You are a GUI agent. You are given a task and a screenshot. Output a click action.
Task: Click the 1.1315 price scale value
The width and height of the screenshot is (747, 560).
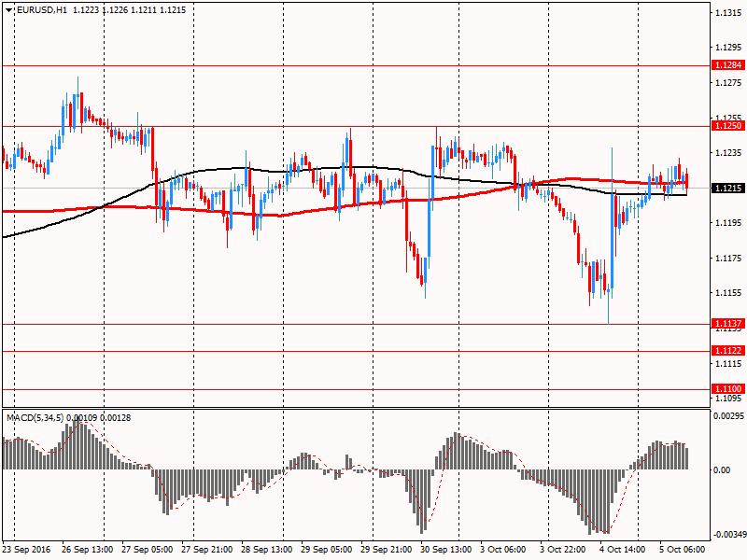728,13
